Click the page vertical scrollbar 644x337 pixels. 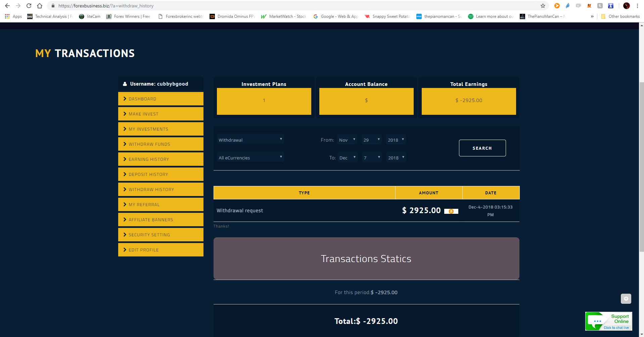(x=641, y=168)
